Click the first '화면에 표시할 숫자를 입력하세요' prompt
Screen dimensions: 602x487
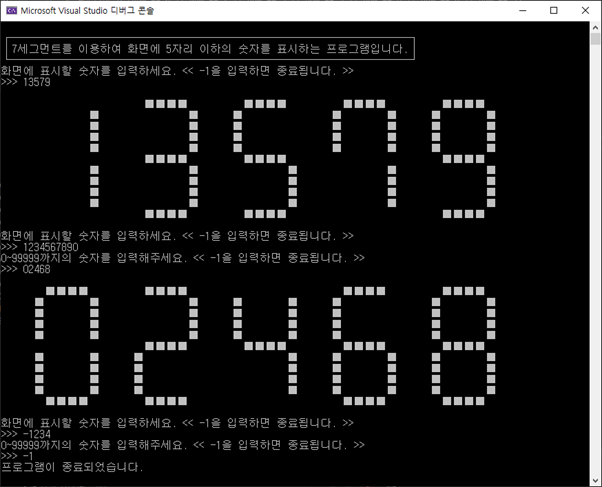click(177, 71)
